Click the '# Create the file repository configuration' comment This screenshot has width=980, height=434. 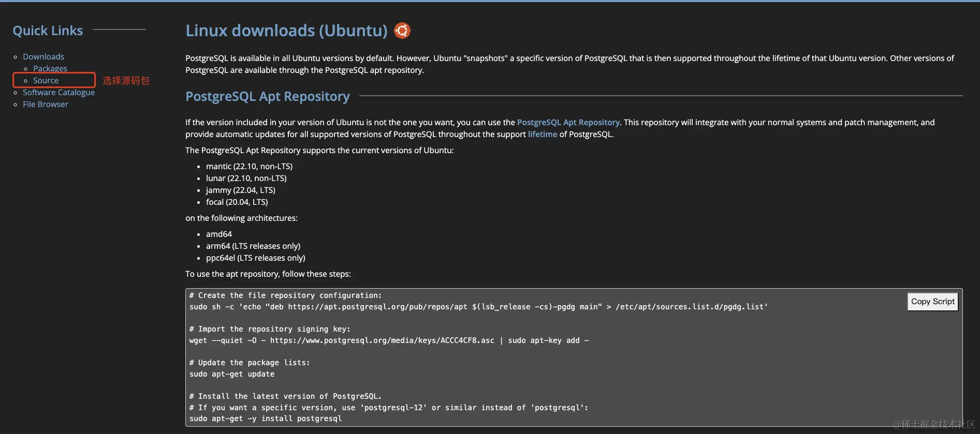pos(285,295)
